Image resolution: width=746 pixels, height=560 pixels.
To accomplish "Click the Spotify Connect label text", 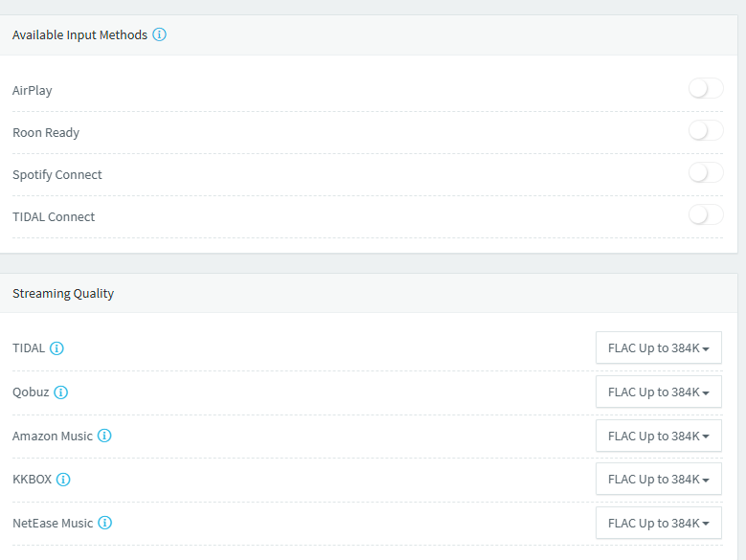I will [57, 175].
